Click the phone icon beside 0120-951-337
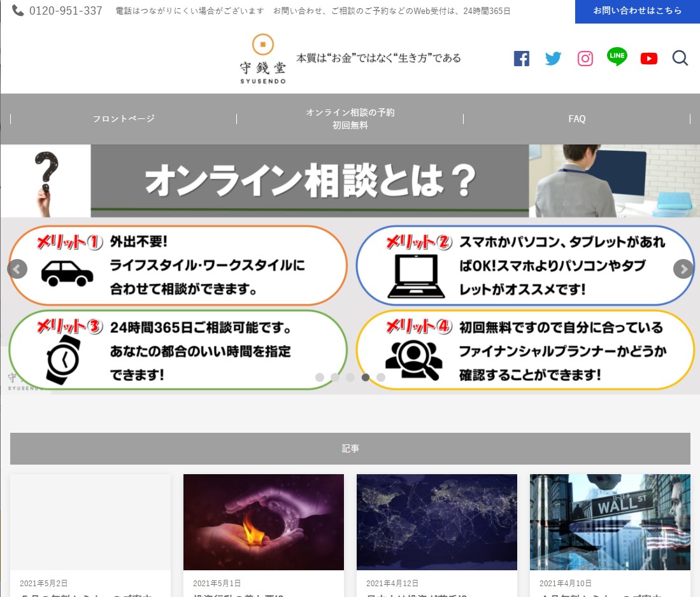 point(18,11)
